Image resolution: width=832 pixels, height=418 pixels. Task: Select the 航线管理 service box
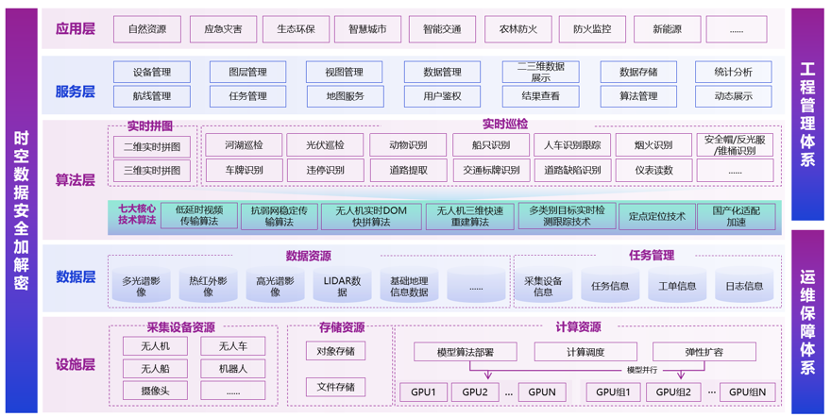click(146, 97)
